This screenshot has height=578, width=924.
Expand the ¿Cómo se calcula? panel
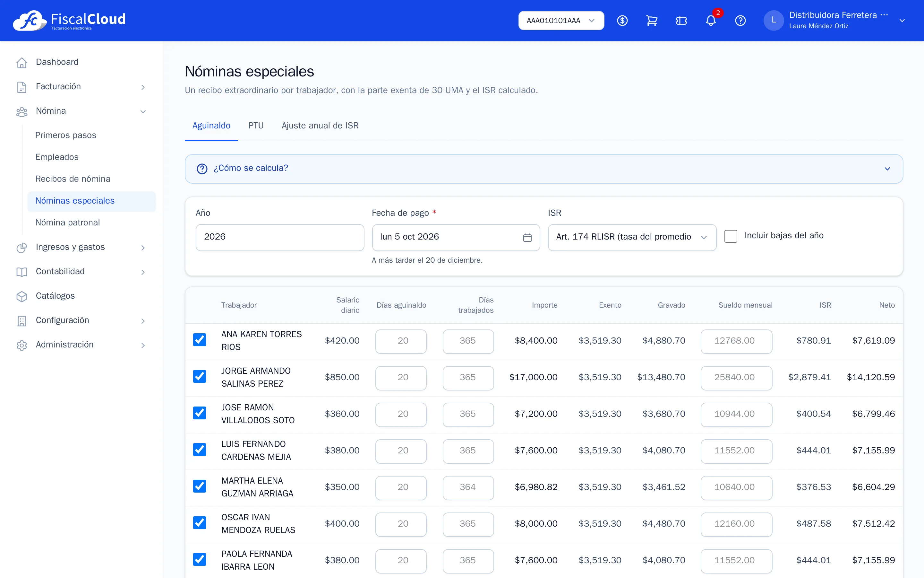[x=544, y=169]
